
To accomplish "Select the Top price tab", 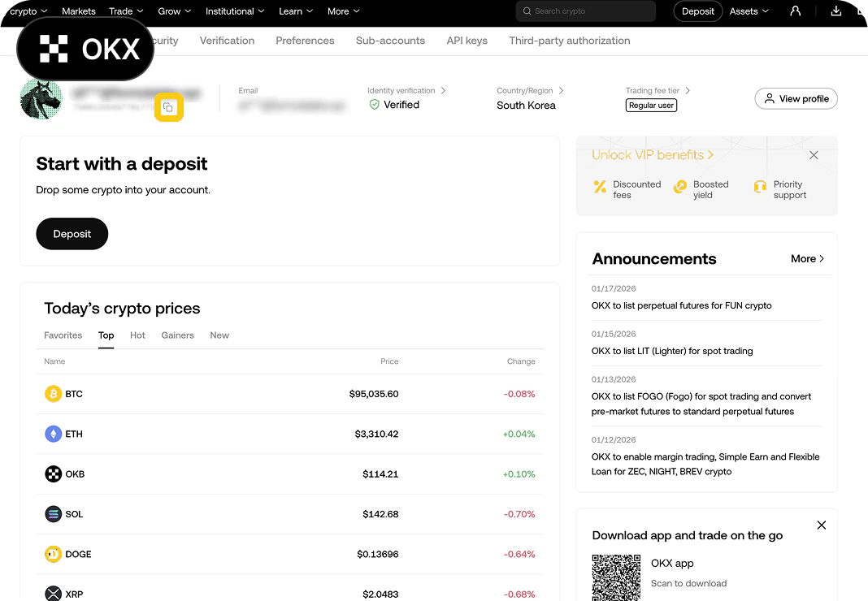I will (x=106, y=335).
